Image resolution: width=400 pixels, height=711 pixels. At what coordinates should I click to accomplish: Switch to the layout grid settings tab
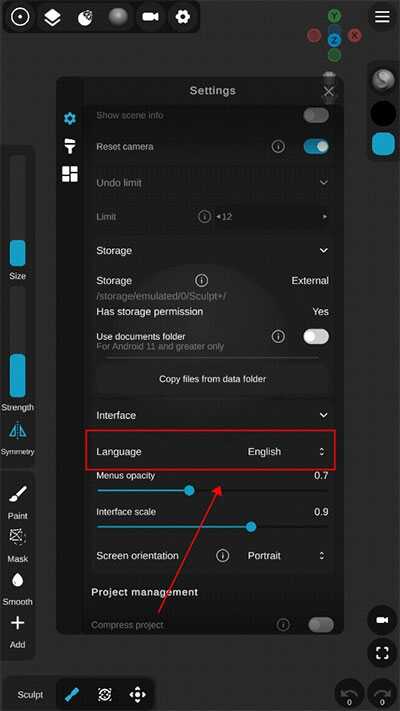(x=70, y=174)
